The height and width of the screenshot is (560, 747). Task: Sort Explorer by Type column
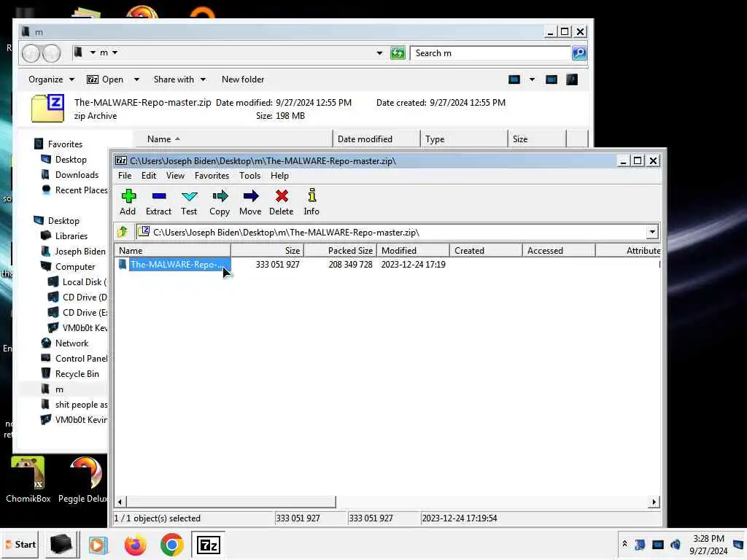tap(464, 139)
